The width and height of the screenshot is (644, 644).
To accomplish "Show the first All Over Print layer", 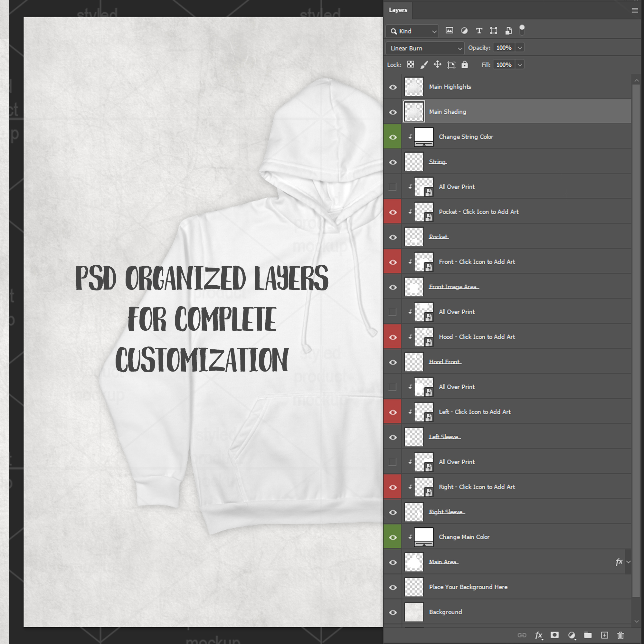I will click(392, 187).
